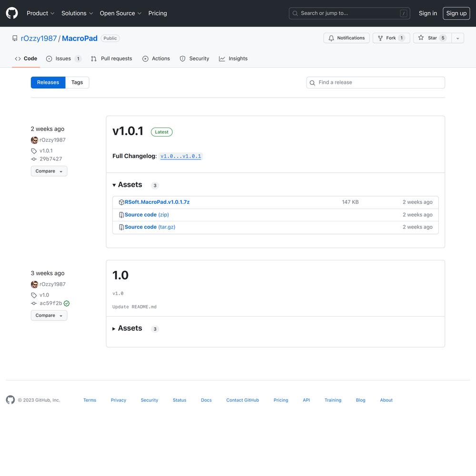476x476 pixels.
Task: Click the package icon for RSoft.MacroPad.v1.0.1.7z
Action: pyautogui.click(x=121, y=202)
